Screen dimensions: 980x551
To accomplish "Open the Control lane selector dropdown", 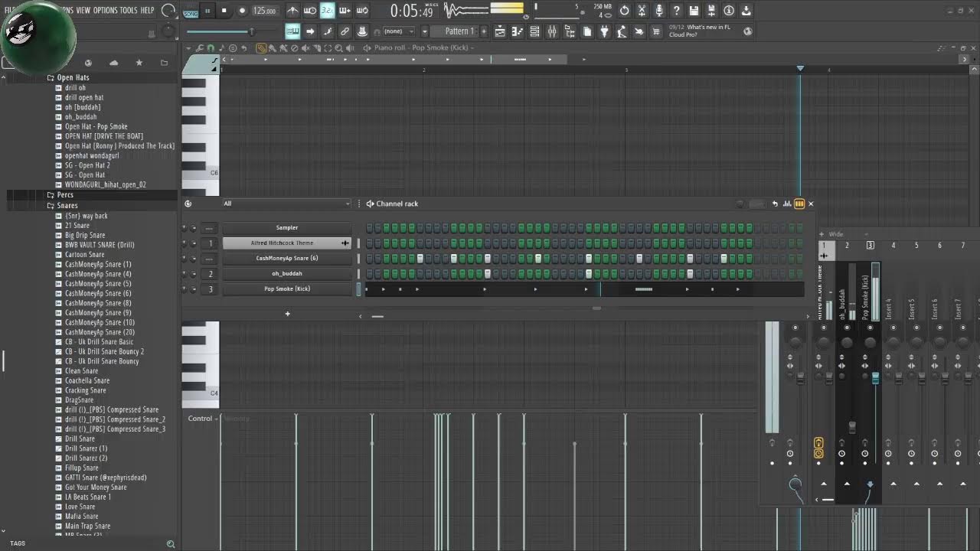I will pos(203,419).
